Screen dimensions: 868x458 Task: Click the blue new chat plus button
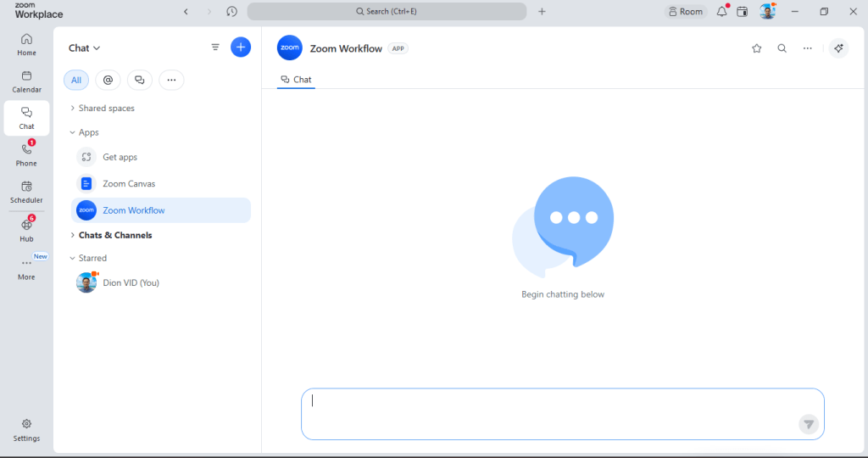click(x=241, y=47)
